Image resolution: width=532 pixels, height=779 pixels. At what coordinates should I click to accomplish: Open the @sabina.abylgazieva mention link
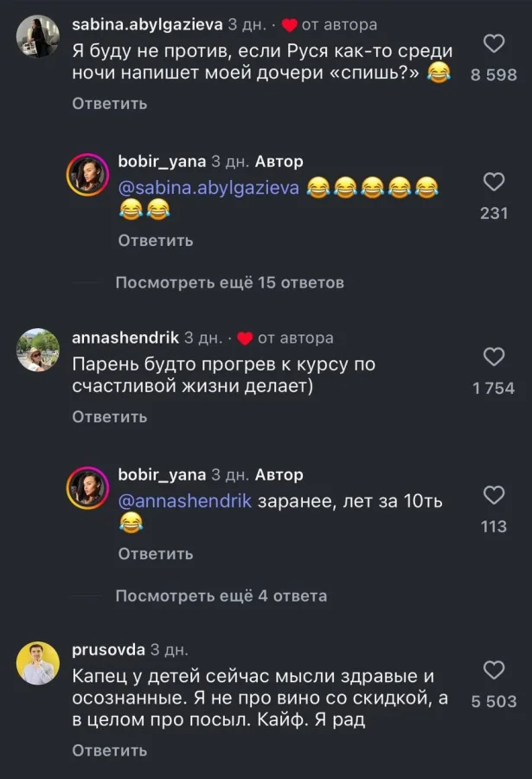tap(208, 188)
